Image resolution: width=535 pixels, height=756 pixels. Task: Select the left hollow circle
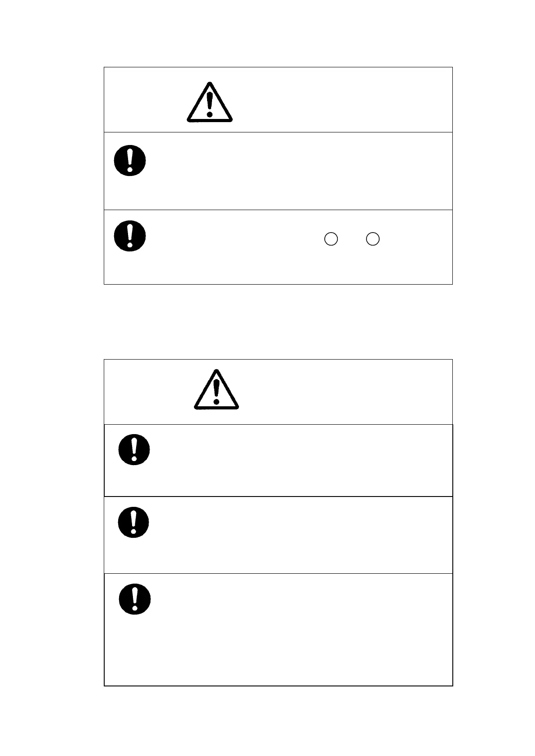[x=331, y=239]
